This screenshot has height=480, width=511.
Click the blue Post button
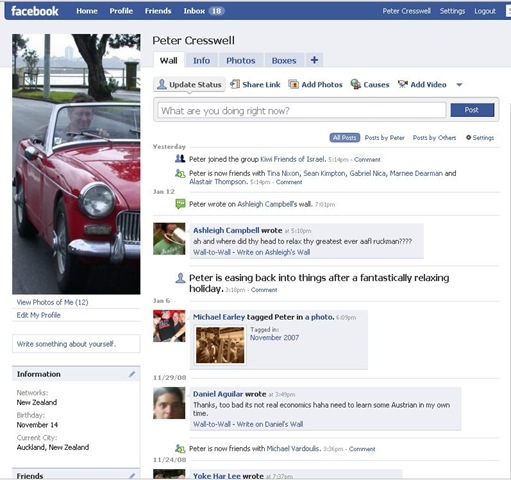coord(472,110)
